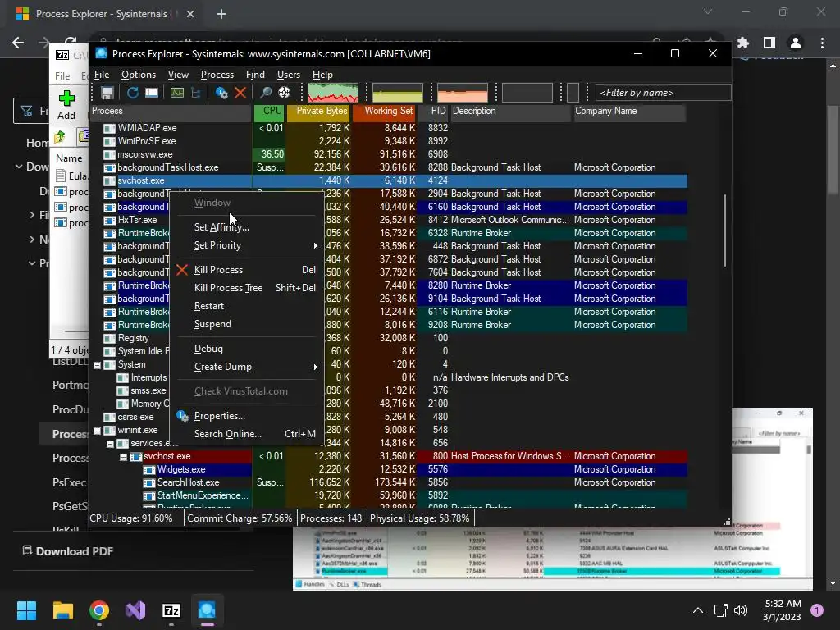Screen dimensions: 840x630
Task: Click the Microsoft Outlook Communic... description cell
Action: point(509,220)
